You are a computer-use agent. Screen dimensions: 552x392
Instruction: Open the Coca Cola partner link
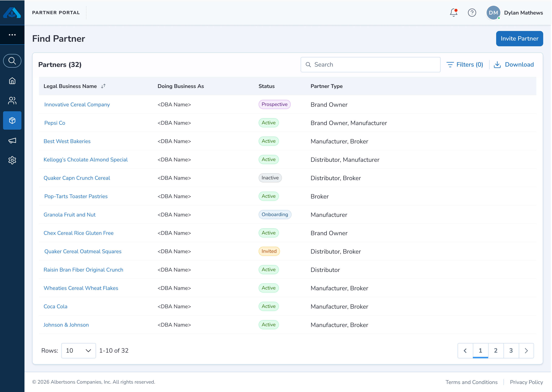click(x=55, y=306)
